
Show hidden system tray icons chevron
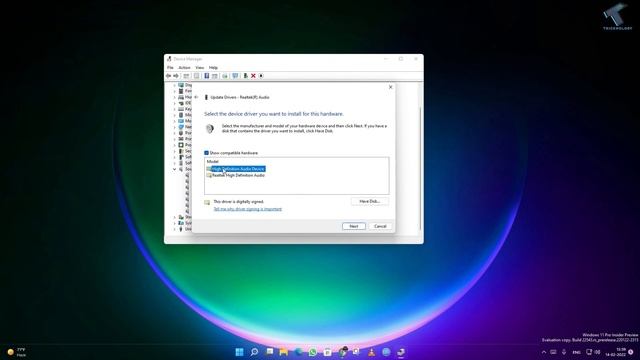(x=544, y=352)
